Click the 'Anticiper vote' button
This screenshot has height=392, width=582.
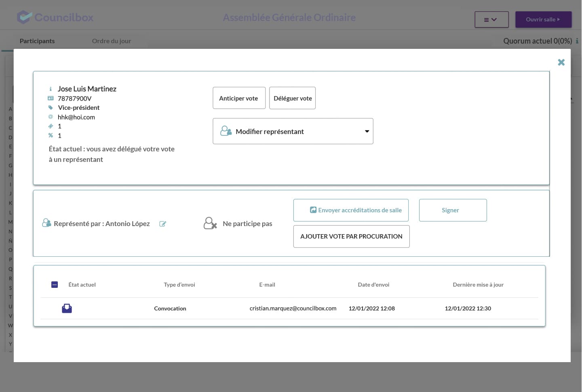click(x=238, y=98)
